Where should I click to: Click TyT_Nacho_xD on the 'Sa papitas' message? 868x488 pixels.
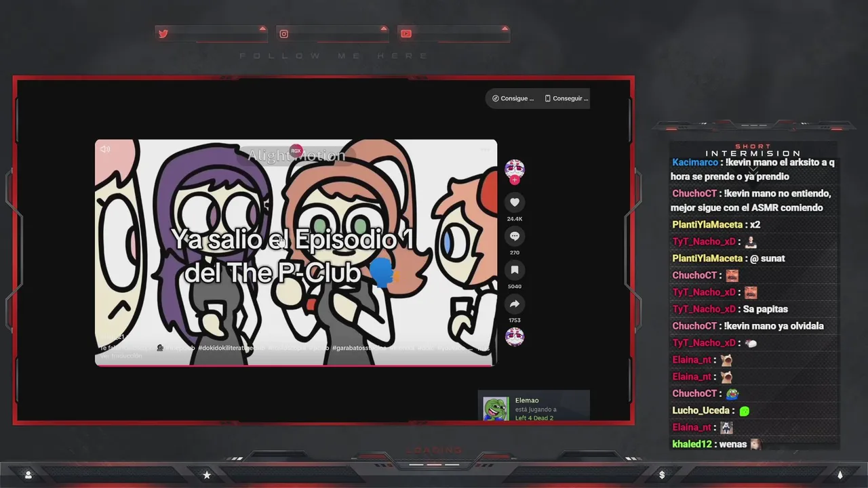[704, 309]
